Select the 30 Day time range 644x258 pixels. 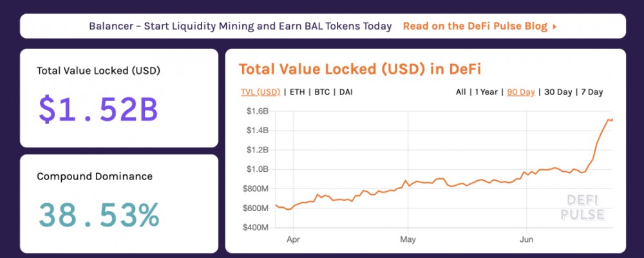point(558,92)
